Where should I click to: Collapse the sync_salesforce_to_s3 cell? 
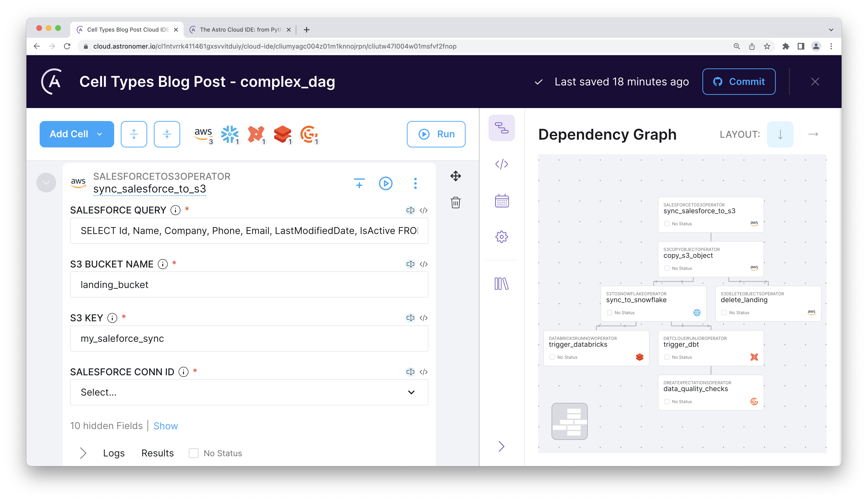click(46, 183)
